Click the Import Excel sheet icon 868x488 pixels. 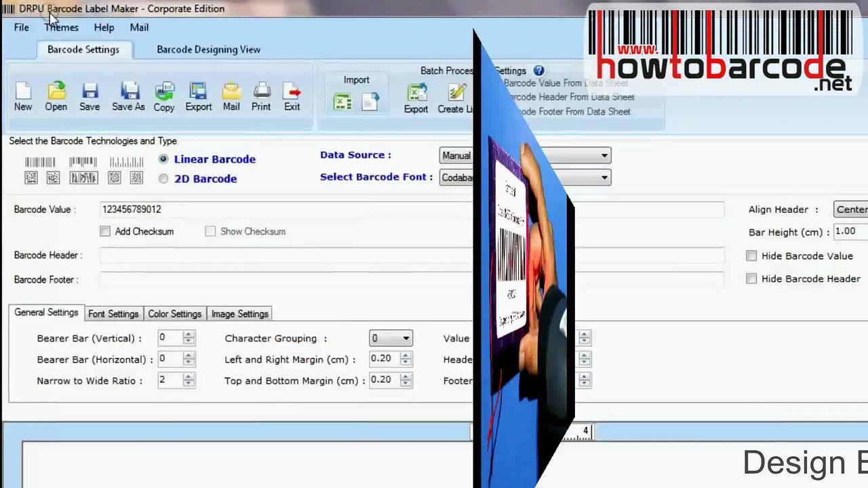(342, 102)
